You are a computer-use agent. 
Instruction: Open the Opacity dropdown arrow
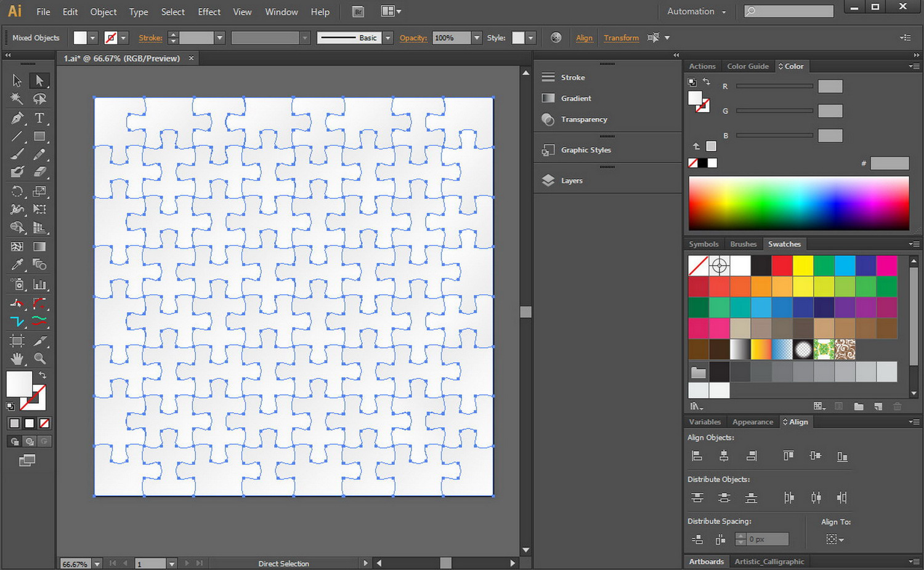[x=476, y=38]
